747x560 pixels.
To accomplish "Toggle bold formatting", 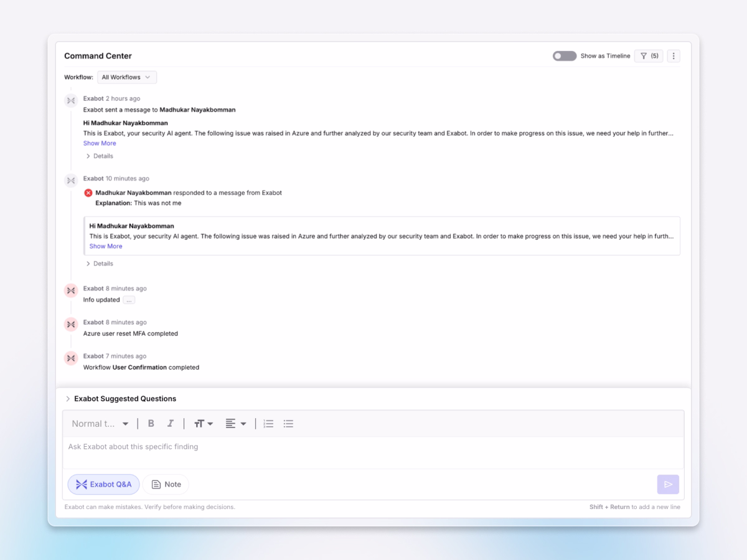I will pyautogui.click(x=151, y=424).
